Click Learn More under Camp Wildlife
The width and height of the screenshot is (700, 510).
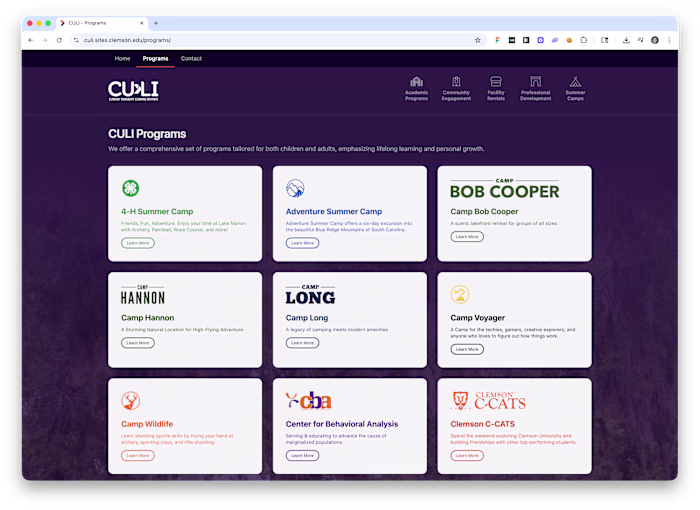click(138, 456)
